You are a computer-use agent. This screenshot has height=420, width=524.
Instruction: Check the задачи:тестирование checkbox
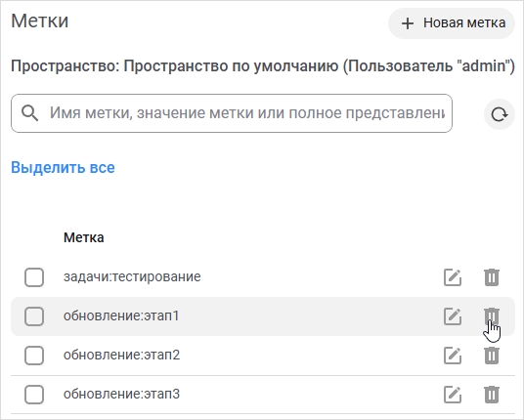(34, 277)
